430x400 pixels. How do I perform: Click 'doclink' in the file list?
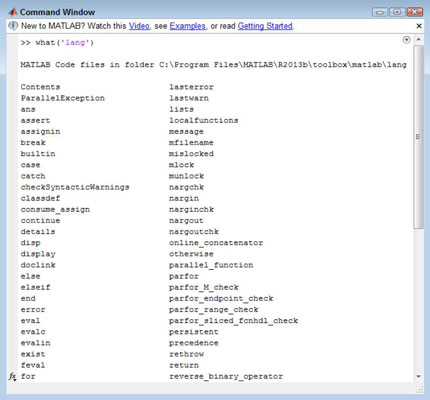[x=38, y=265]
